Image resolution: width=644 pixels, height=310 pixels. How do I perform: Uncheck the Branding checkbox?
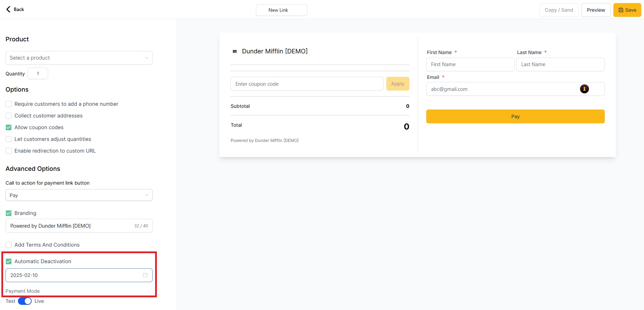pos(9,213)
